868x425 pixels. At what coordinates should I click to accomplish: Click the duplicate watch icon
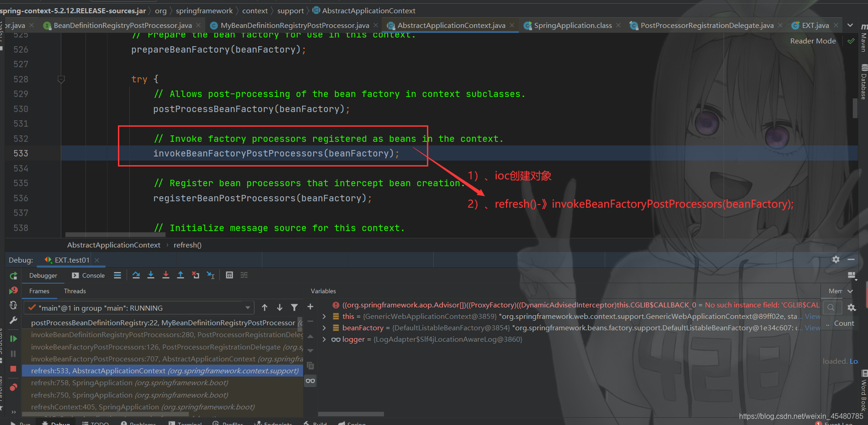tap(310, 366)
